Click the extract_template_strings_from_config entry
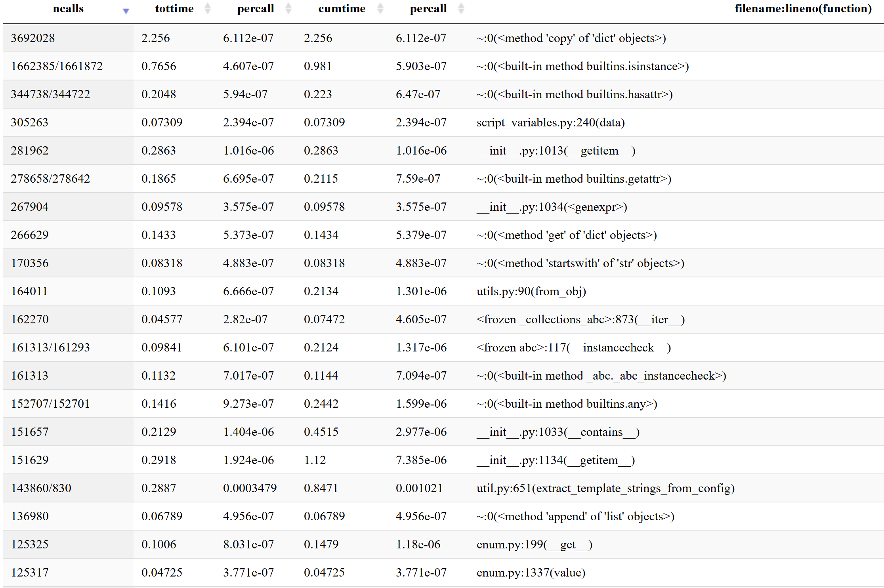Image resolution: width=884 pixels, height=588 pixels. tap(605, 488)
